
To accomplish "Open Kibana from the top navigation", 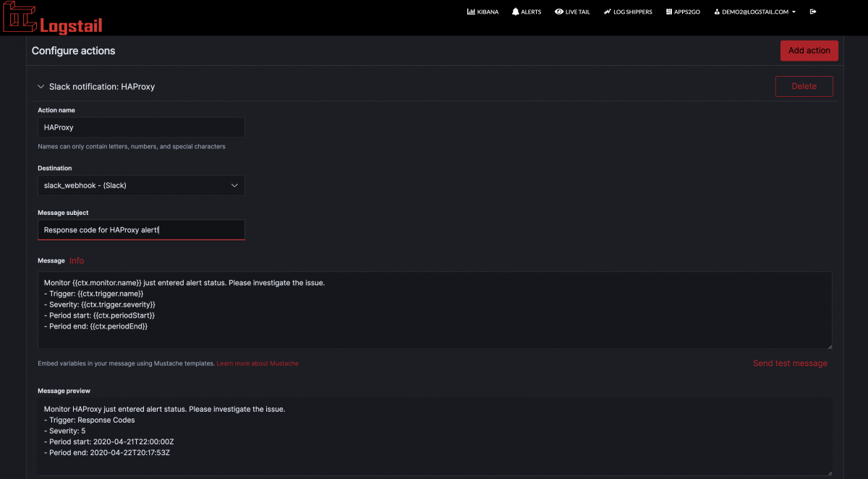I will 482,12.
